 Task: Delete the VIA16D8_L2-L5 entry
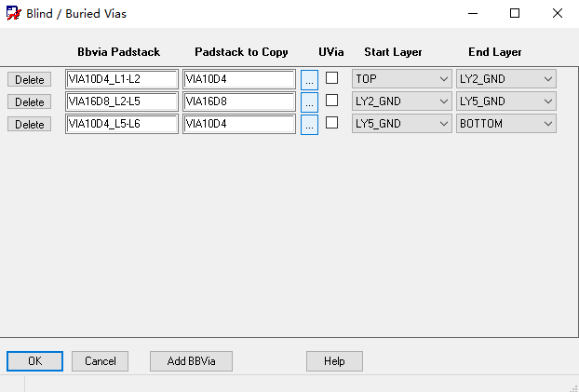(29, 101)
